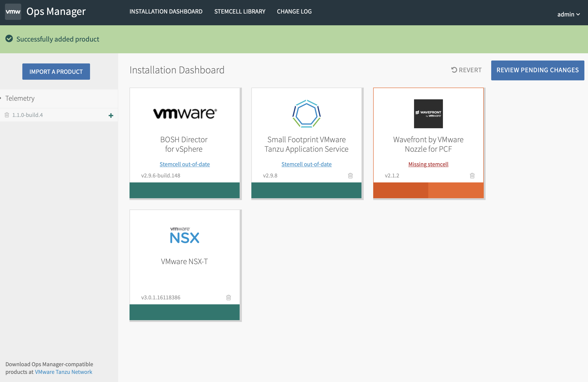Open Wavefront by VMware Nozzle for PCF title

(428, 144)
